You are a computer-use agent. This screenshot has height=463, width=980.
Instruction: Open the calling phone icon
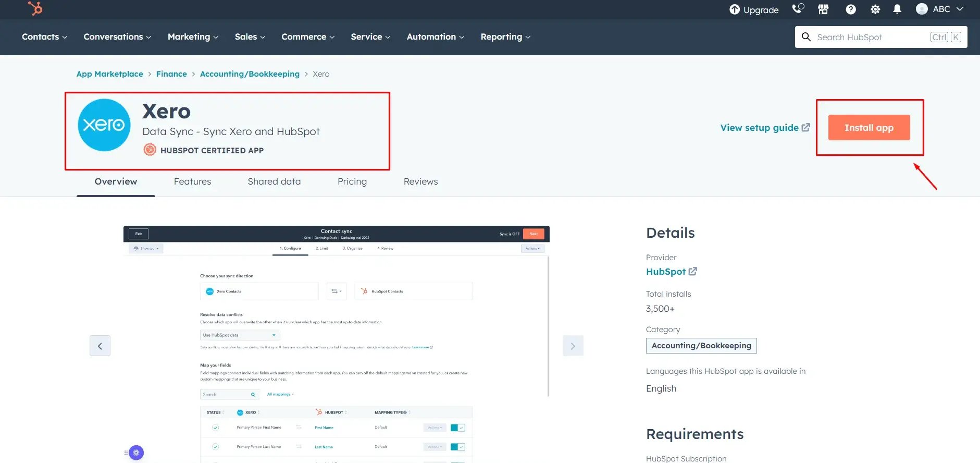(x=798, y=8)
